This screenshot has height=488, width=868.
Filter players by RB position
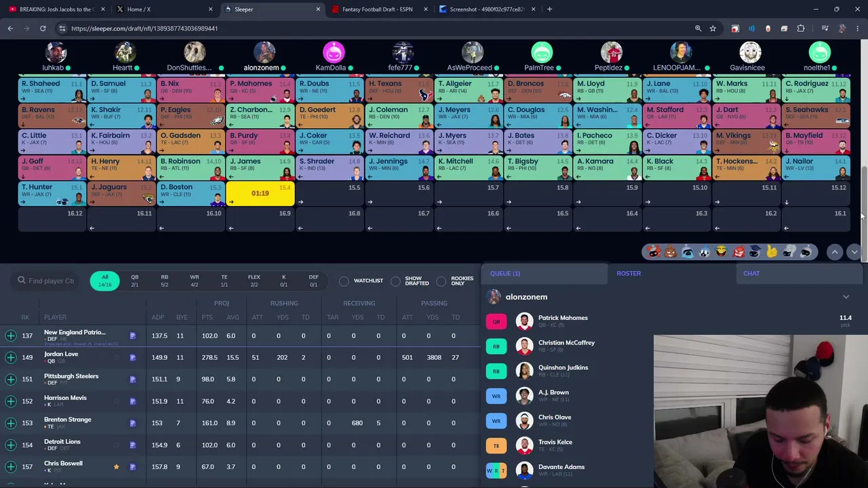(x=164, y=281)
